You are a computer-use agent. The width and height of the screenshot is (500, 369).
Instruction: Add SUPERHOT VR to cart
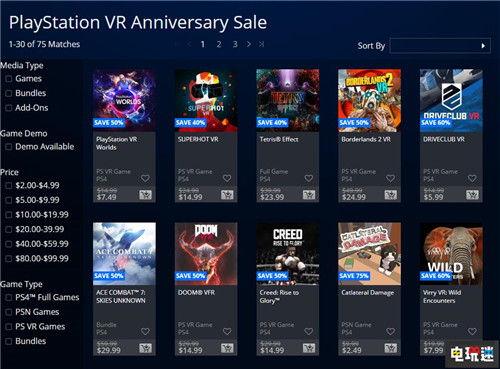[x=227, y=195]
